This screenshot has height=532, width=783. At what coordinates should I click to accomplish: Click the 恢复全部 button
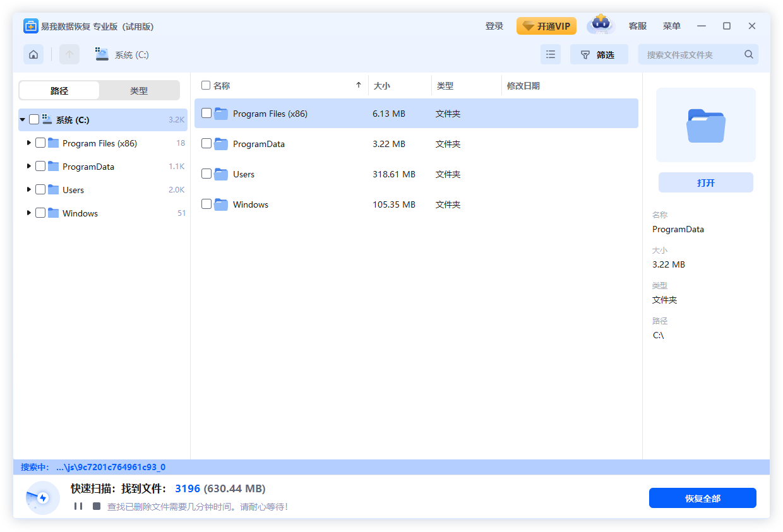point(702,498)
